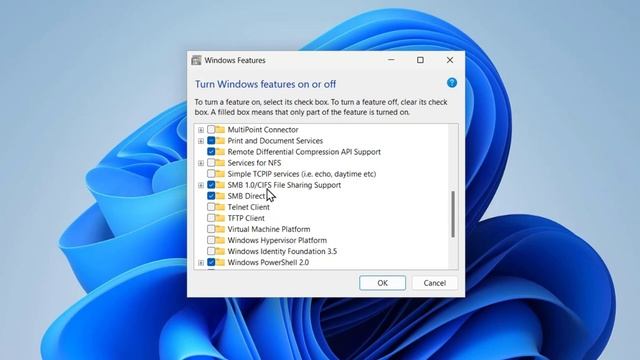
Task: Enable the MultiPoint Connector checkbox
Action: [211, 129]
